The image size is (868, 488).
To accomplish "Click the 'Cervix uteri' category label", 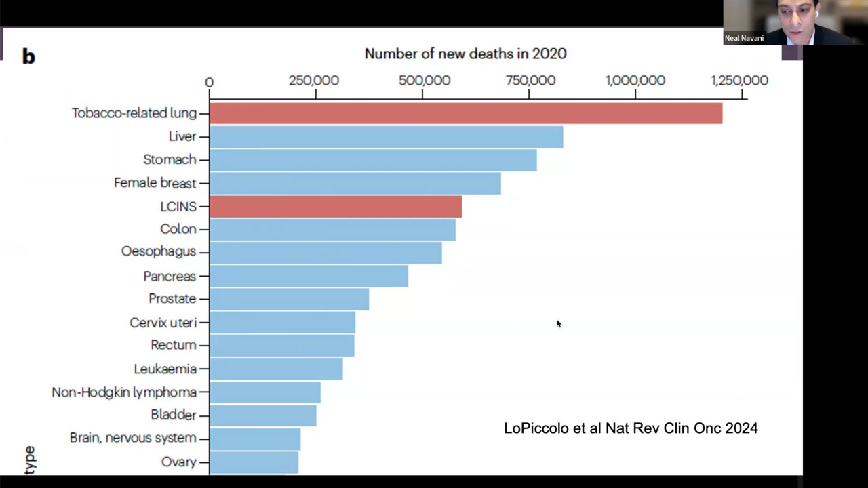I will point(163,323).
